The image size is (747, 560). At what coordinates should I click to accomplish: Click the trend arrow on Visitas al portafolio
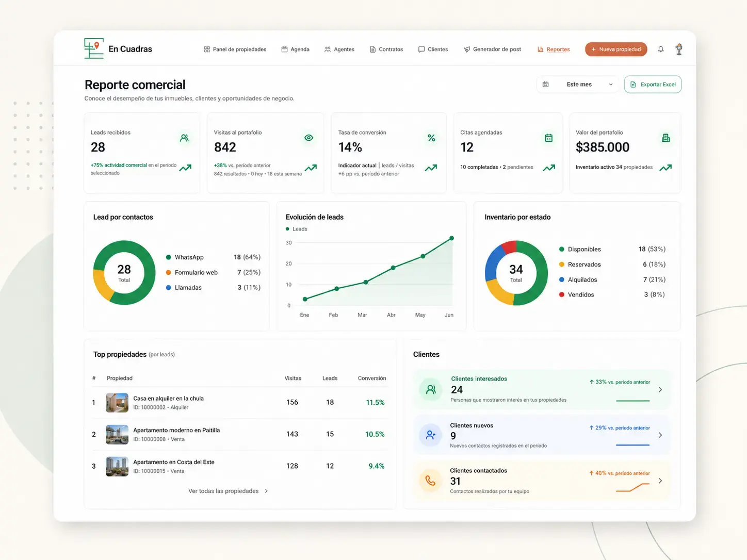pyautogui.click(x=311, y=168)
